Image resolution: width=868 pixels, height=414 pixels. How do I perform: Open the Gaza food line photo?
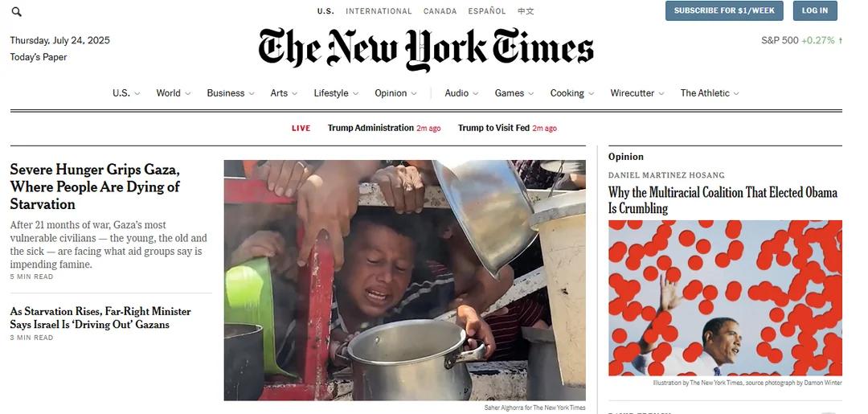coord(404,281)
